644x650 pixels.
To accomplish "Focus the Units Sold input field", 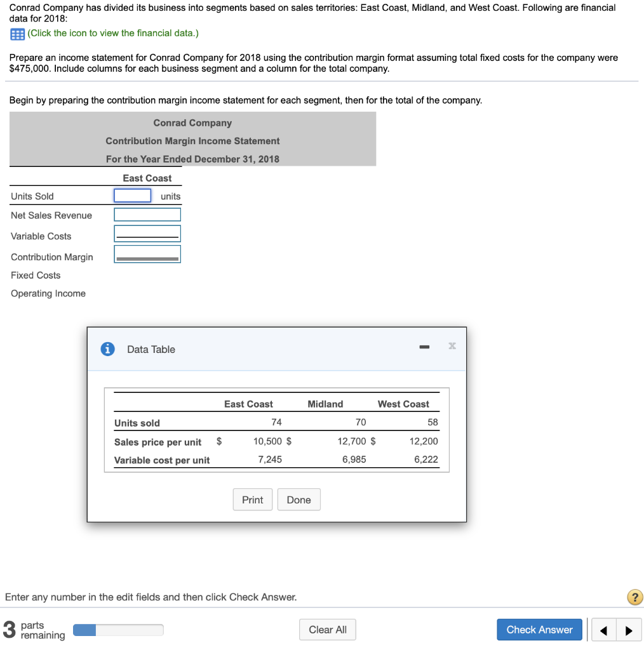I will [x=133, y=196].
